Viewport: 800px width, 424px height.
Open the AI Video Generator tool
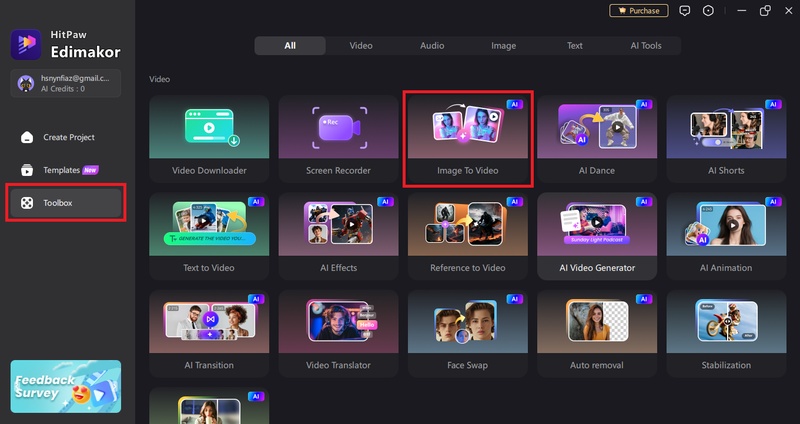click(597, 236)
